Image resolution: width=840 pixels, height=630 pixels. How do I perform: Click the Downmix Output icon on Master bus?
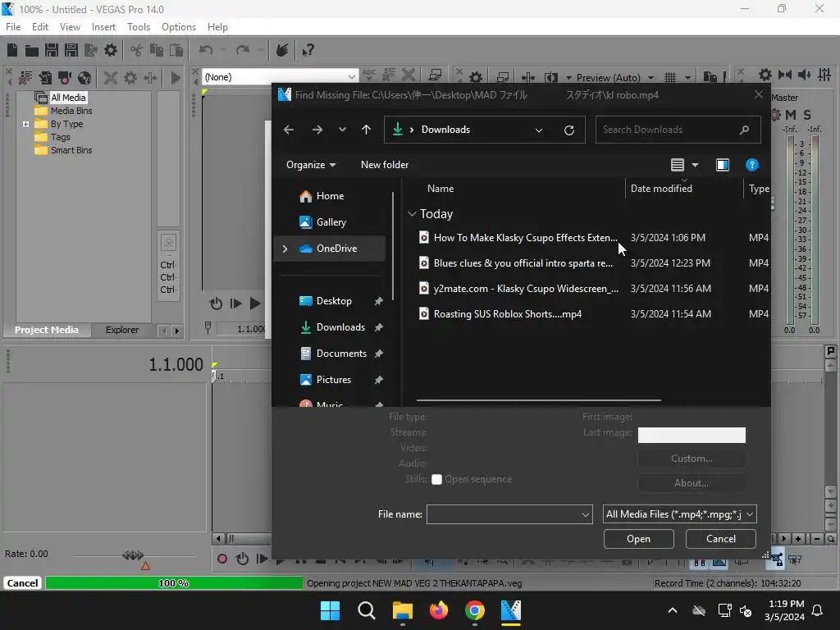pyautogui.click(x=785, y=75)
